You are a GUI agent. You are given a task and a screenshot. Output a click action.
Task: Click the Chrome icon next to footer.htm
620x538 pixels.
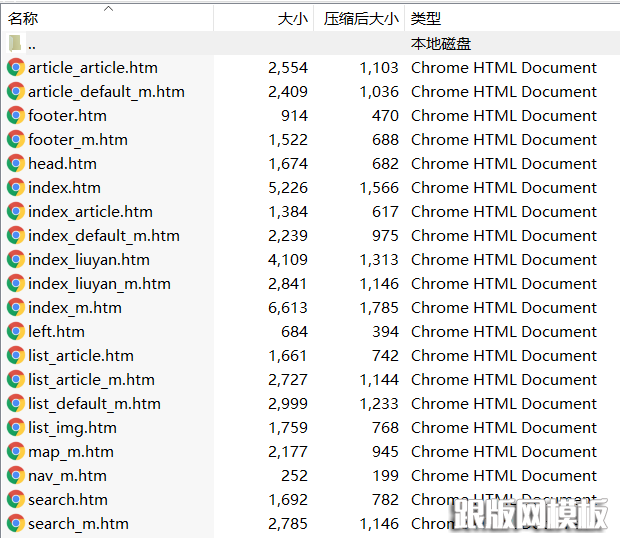[16, 116]
